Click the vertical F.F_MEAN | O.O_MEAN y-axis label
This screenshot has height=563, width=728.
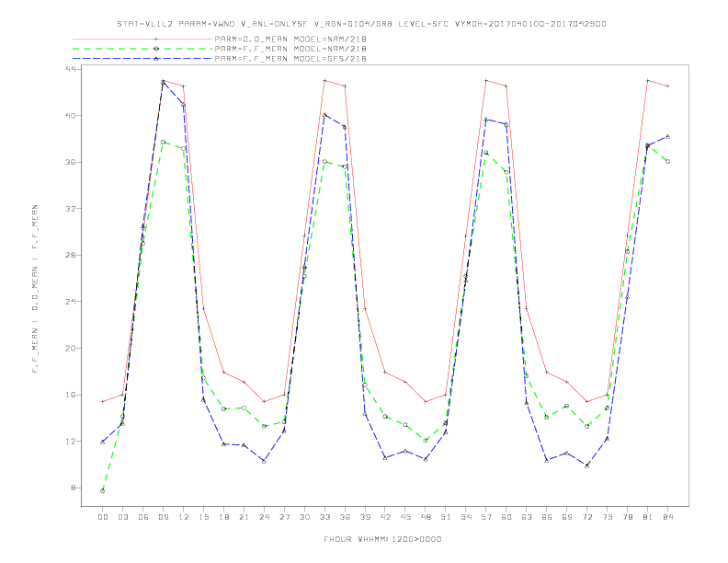(35, 289)
